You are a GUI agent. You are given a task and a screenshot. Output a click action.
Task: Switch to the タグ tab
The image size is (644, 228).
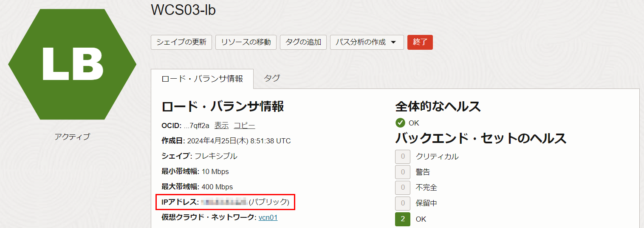point(272,78)
